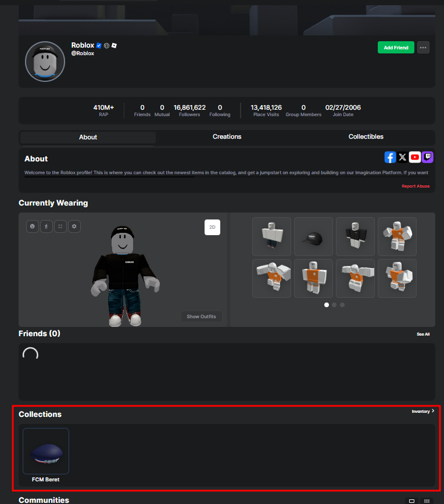Click the Currently Wearing heading
This screenshot has height=504, width=444.
53,203
